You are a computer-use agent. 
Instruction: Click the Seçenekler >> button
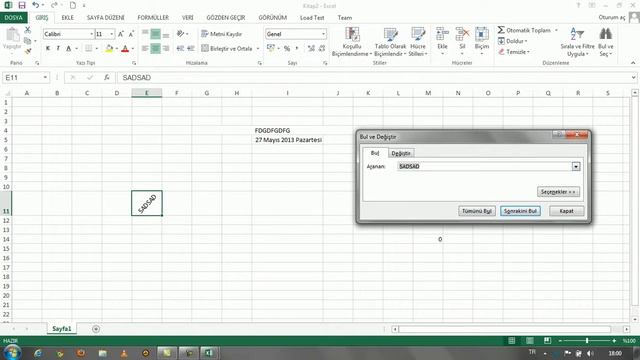coord(558,192)
